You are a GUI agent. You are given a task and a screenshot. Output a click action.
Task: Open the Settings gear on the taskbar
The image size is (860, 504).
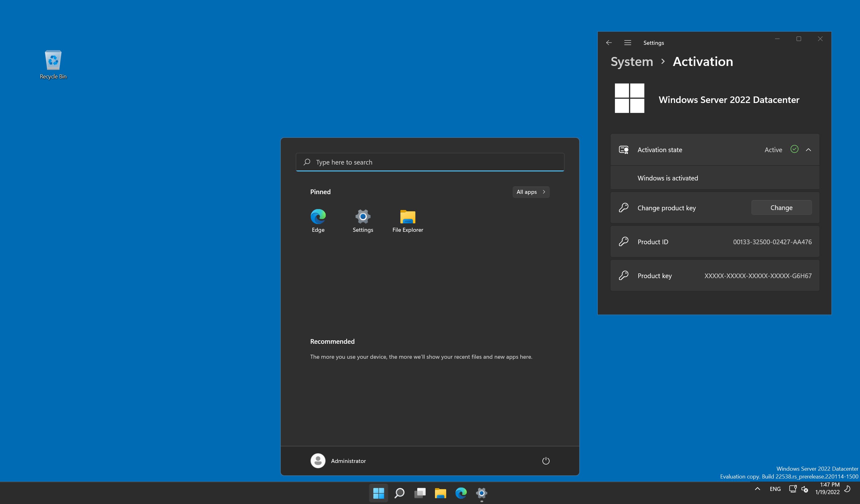pos(482,493)
